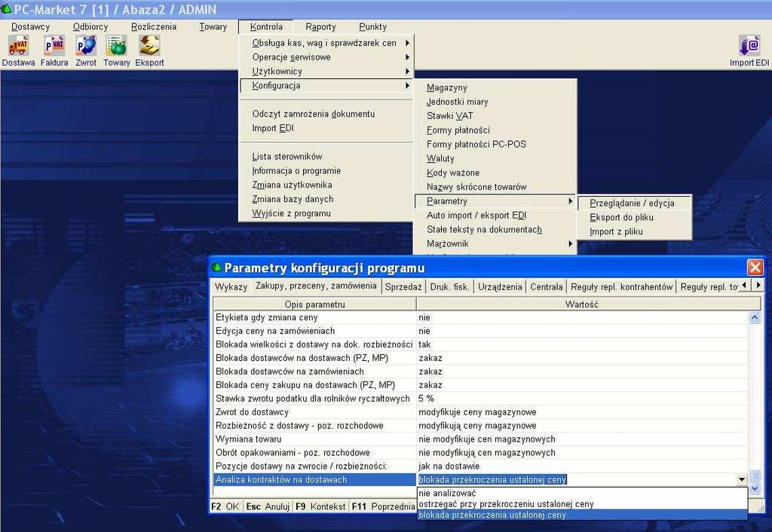The width and height of the screenshot is (772, 532).
Task: Click the Faktura toolbar icon
Action: 54,51
